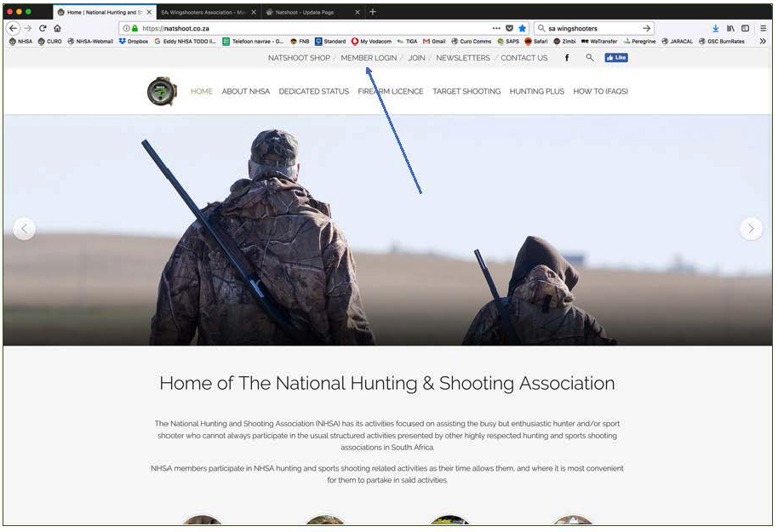This screenshot has height=532, width=778.
Task: Open the JARACAL bookmark
Action: [x=678, y=41]
